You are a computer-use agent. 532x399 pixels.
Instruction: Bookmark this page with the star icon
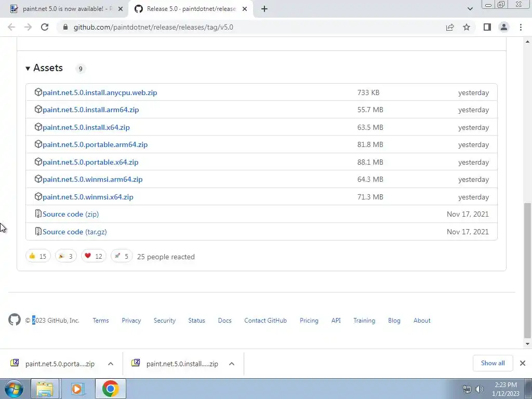467,27
